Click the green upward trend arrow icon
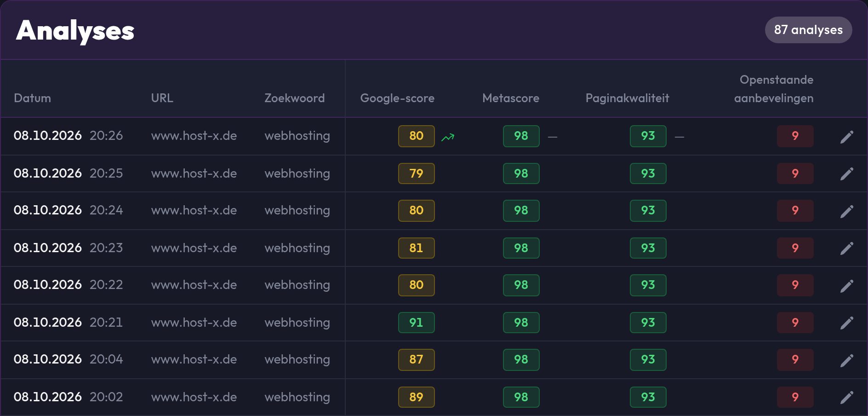Screen dimensions: 868x416 click(448, 137)
